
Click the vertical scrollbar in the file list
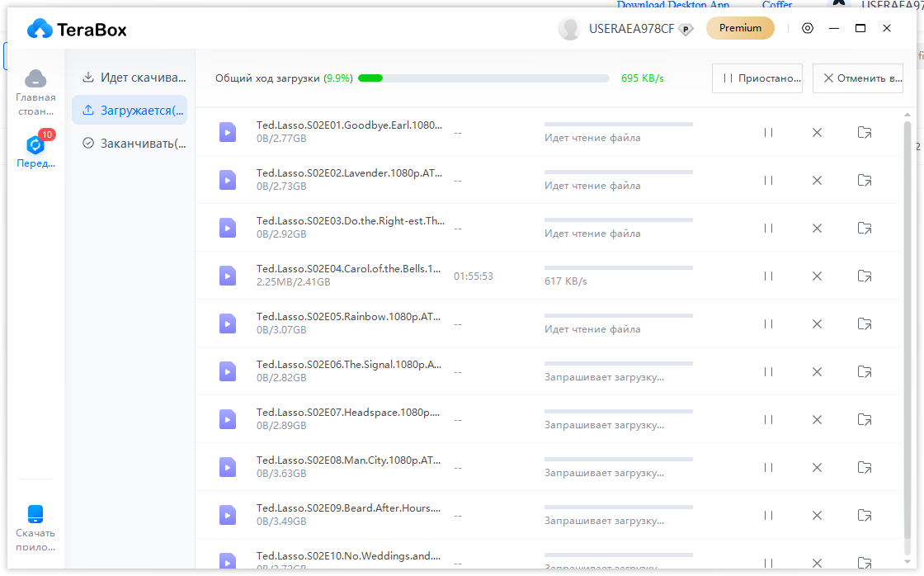(907, 330)
